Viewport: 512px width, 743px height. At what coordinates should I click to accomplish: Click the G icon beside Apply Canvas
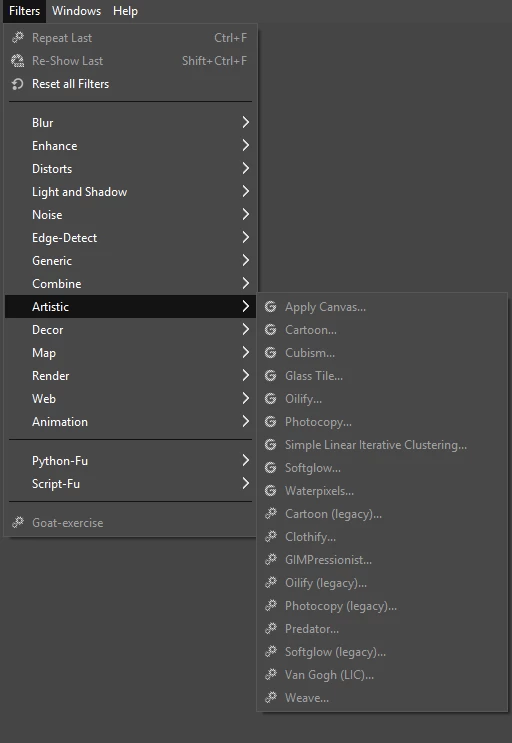coord(270,307)
